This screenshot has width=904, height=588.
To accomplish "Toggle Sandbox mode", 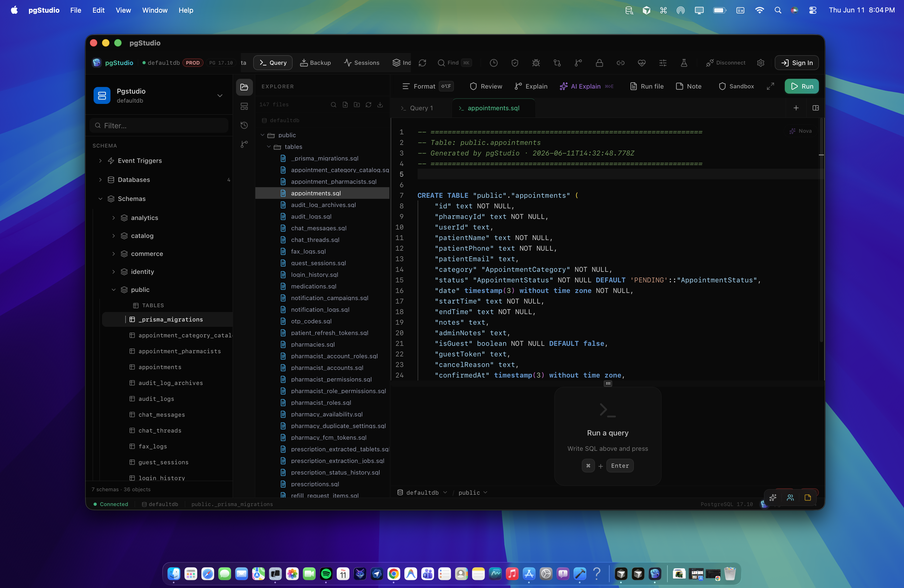I will tap(736, 86).
